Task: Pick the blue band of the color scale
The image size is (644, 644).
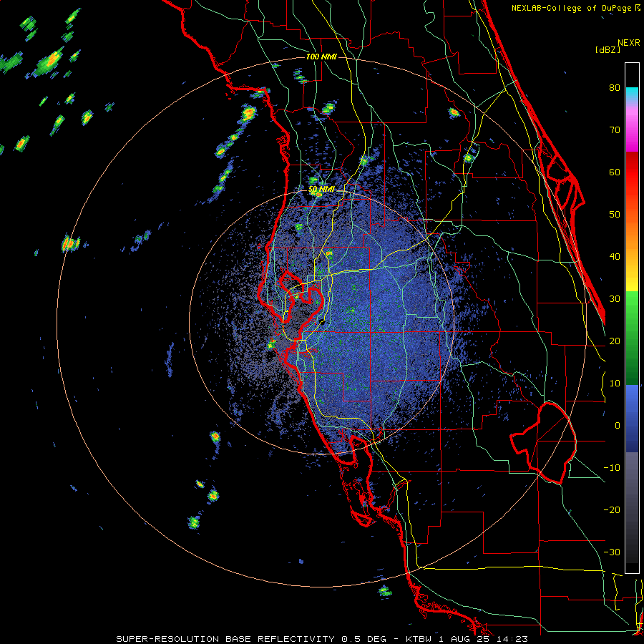Action: point(632,419)
